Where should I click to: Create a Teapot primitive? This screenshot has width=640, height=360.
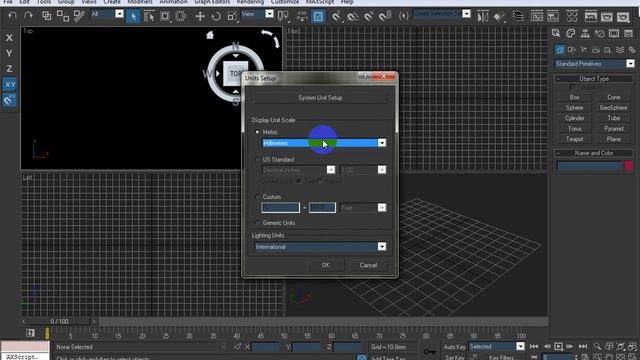click(x=575, y=139)
